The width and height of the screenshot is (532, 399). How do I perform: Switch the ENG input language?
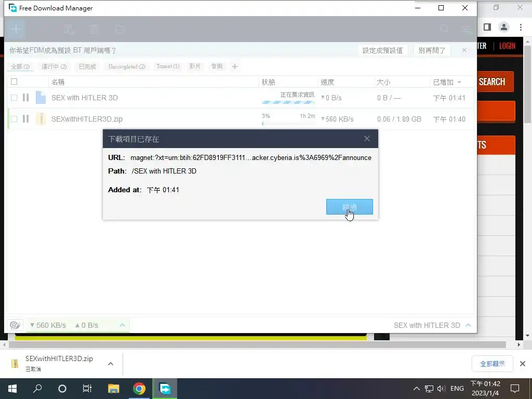457,389
